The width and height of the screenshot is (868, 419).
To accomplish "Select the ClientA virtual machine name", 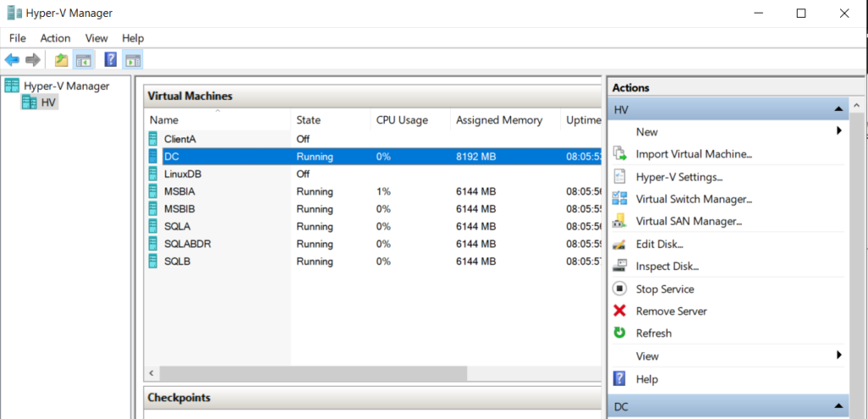I will pos(180,139).
